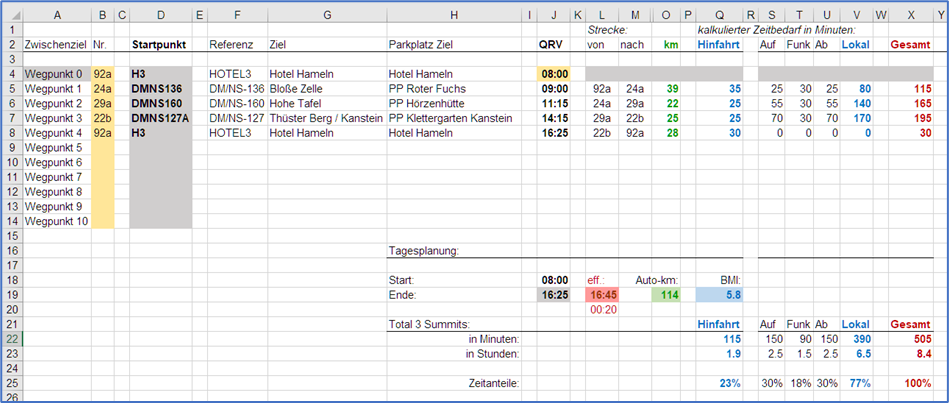Click the 00:20 time difference cell
Viewport: 949px width, 403px height.
click(x=603, y=310)
